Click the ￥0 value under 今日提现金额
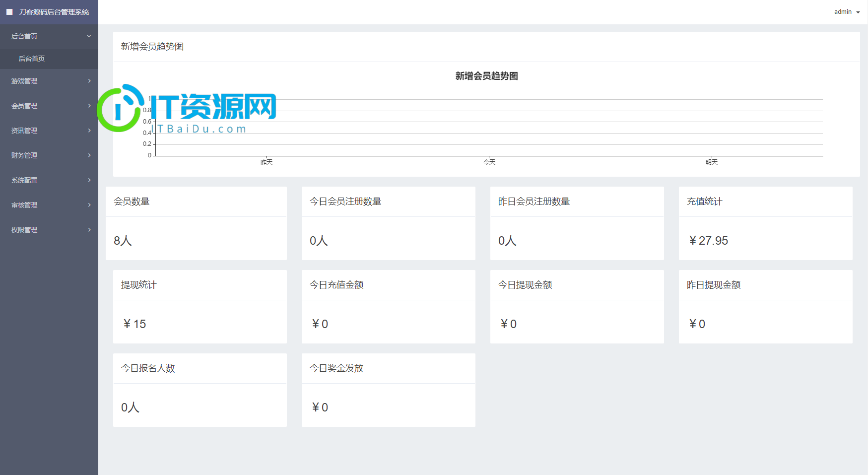Image resolution: width=868 pixels, height=475 pixels. pyautogui.click(x=508, y=324)
